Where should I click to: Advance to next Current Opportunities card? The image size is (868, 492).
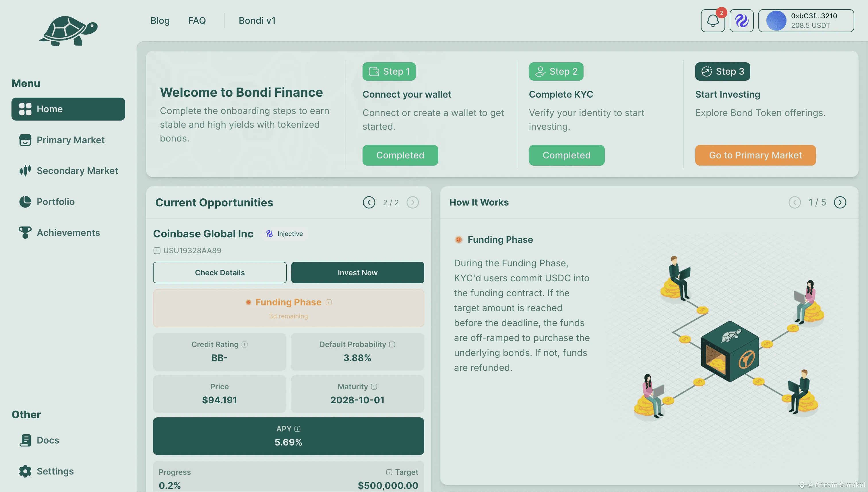412,202
